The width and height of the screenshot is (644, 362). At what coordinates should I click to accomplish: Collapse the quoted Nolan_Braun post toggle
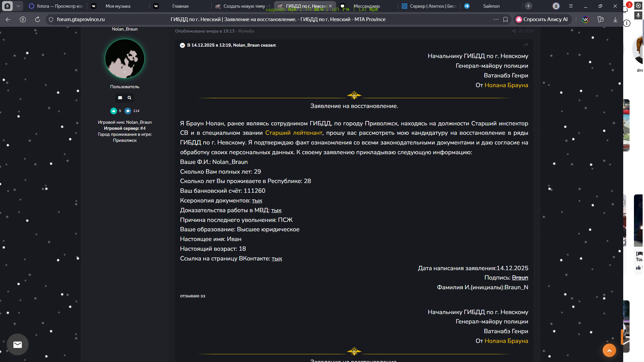click(x=182, y=45)
